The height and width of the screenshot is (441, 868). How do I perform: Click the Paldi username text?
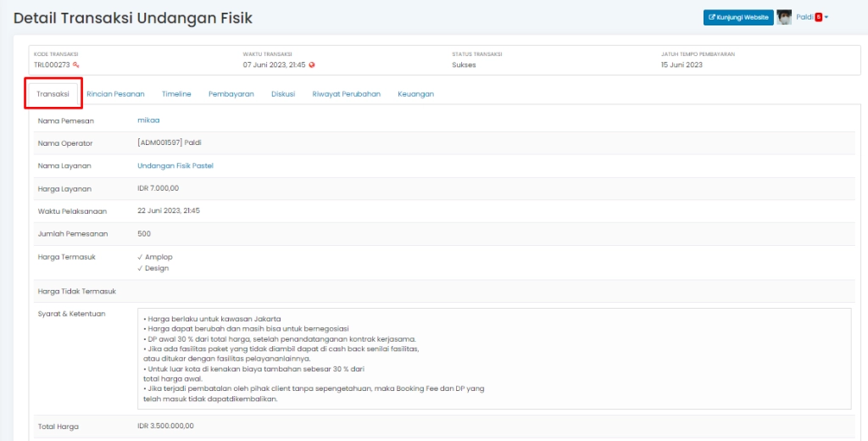[x=804, y=17]
